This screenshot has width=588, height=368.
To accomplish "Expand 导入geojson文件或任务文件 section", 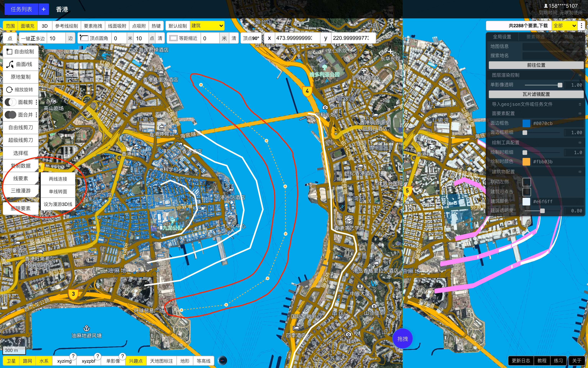I will click(x=580, y=104).
